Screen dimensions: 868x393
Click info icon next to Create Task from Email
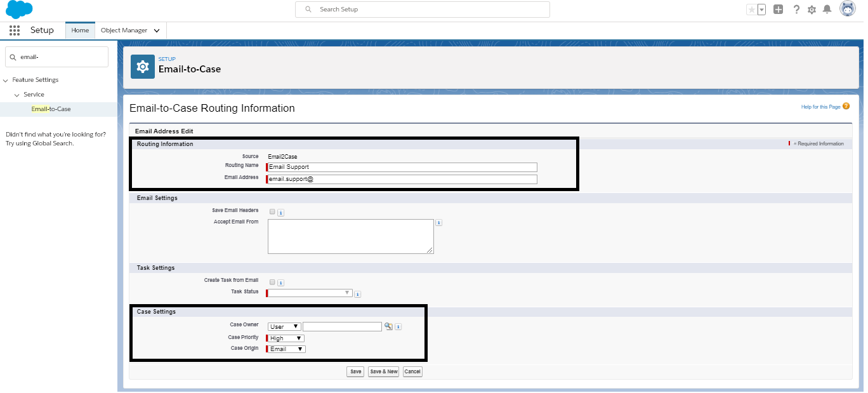(280, 283)
